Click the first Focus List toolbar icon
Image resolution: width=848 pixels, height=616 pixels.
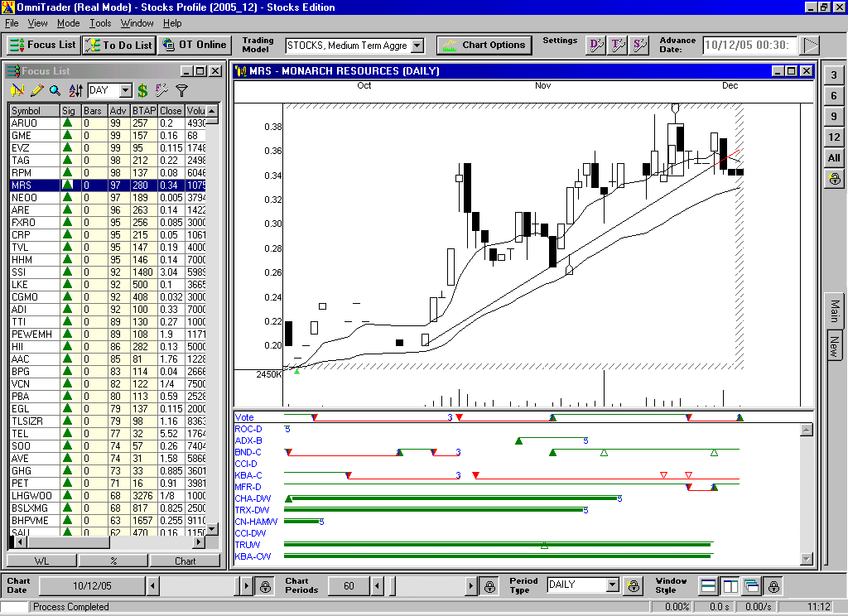[17, 90]
